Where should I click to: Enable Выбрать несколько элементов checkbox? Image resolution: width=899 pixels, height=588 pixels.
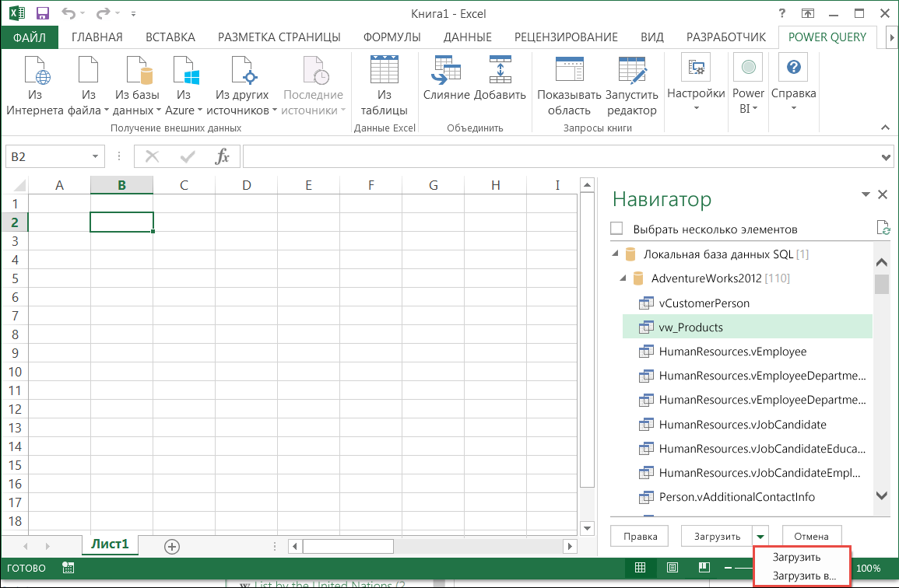tap(617, 229)
